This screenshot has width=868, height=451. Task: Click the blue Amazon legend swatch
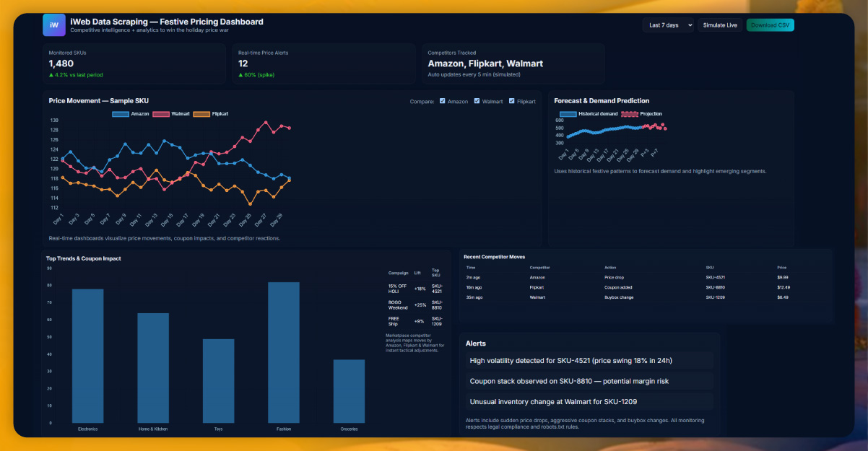[121, 114]
